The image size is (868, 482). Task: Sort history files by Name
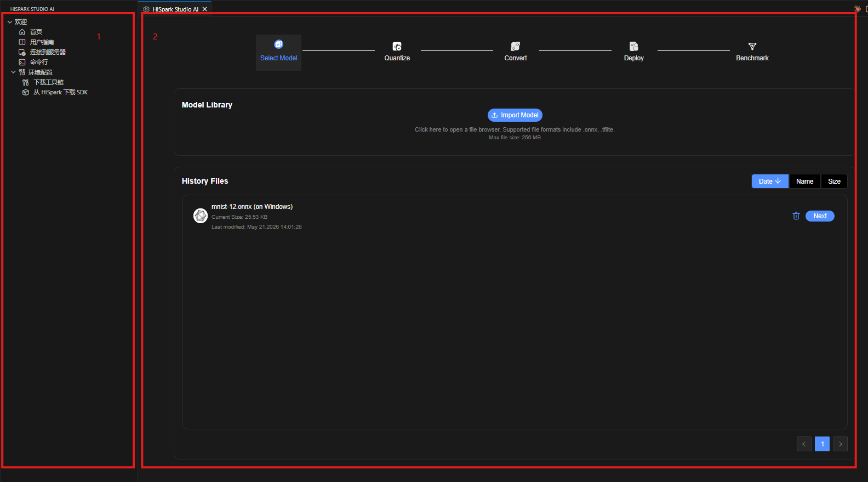click(804, 182)
